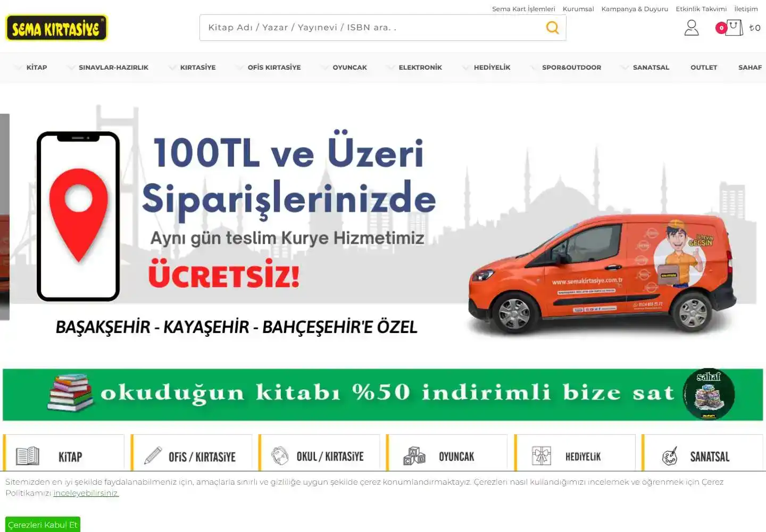
Task: Click the globe icon in OKUL / KIRTASİYE tile
Action: pos(280,455)
